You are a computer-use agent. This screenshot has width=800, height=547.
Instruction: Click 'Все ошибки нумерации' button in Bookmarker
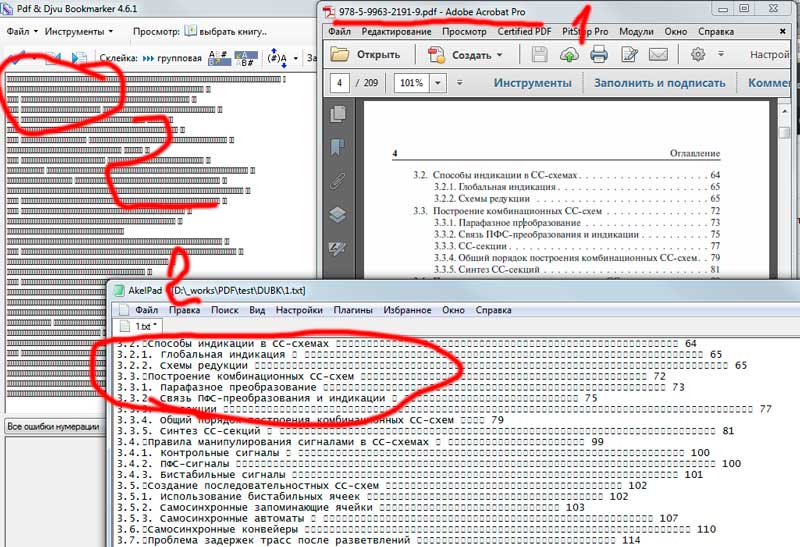pos(53,427)
